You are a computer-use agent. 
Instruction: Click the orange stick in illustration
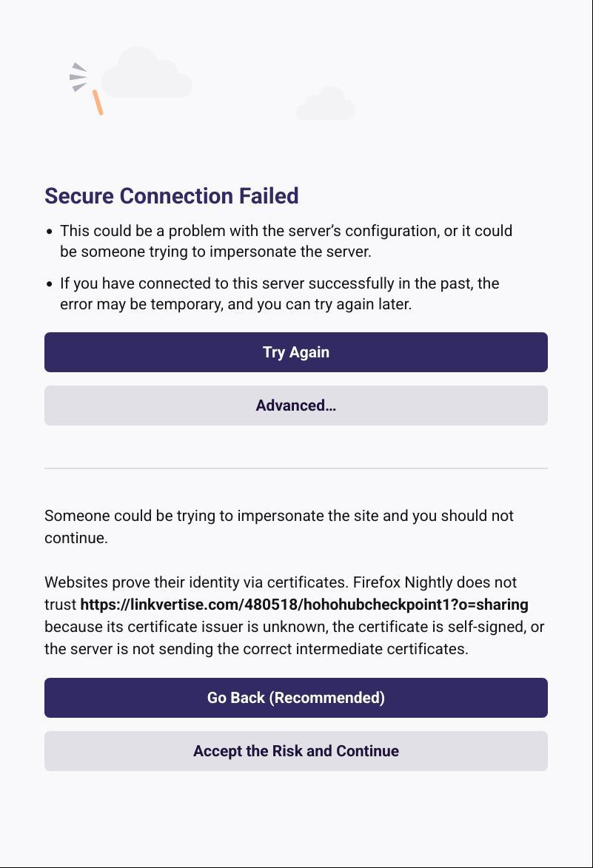coord(98,102)
